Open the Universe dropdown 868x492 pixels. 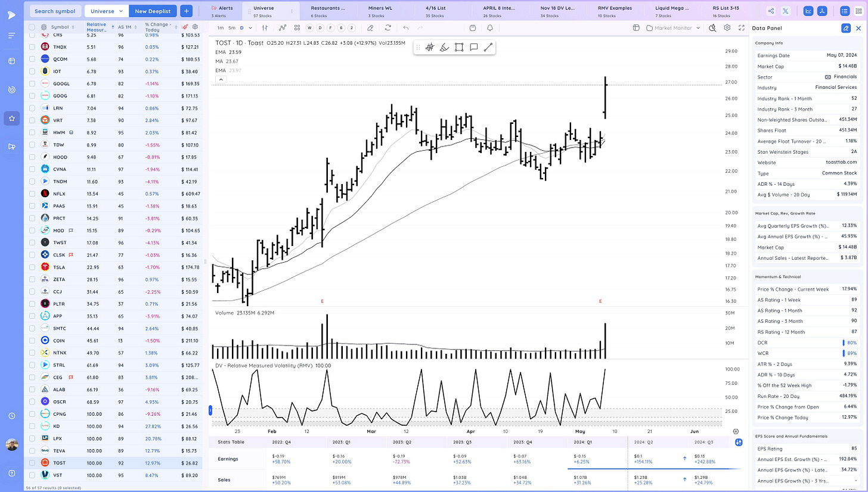(106, 11)
